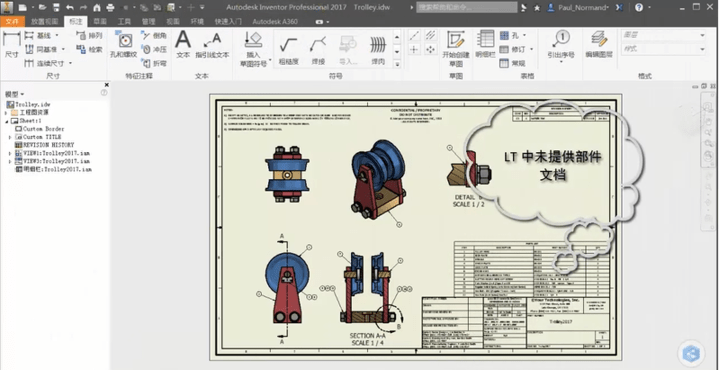The height and width of the screenshot is (370, 719).
Task: Switch to the 工具 ribbon tab
Action: click(124, 22)
